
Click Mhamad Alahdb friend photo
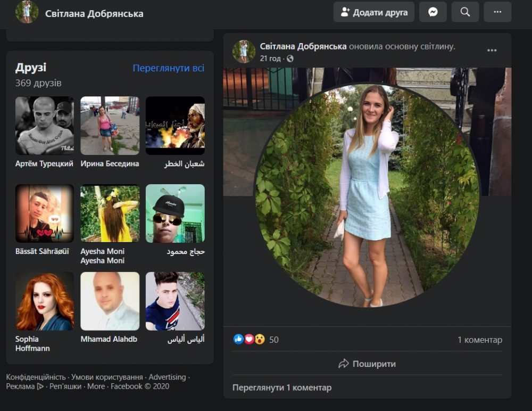pos(110,301)
